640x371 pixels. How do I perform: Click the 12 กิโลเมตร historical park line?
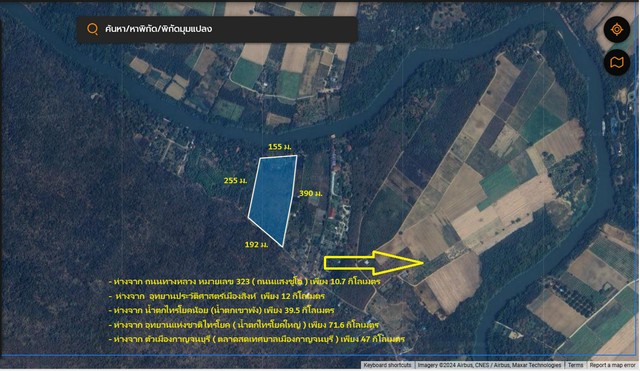click(x=217, y=296)
